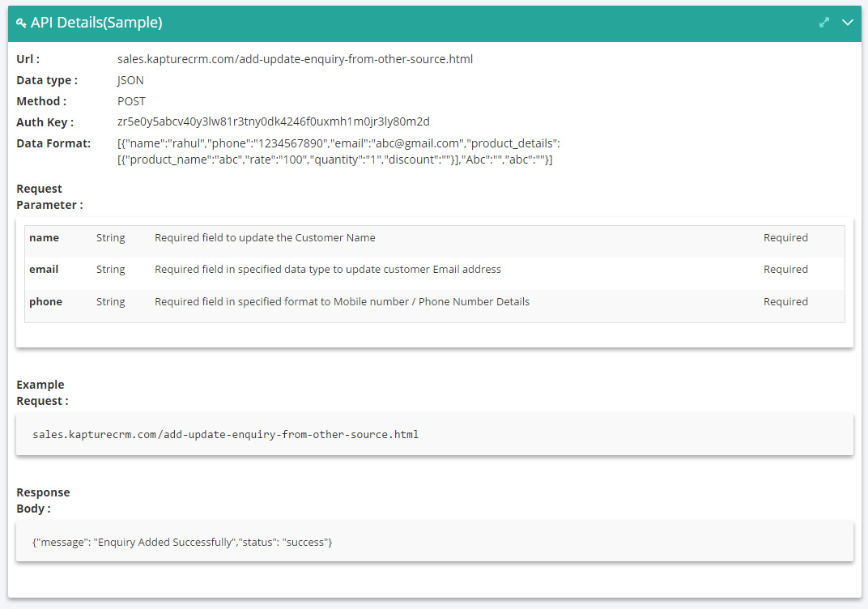The image size is (868, 609).
Task: Click the Method label
Action: pos(41,101)
